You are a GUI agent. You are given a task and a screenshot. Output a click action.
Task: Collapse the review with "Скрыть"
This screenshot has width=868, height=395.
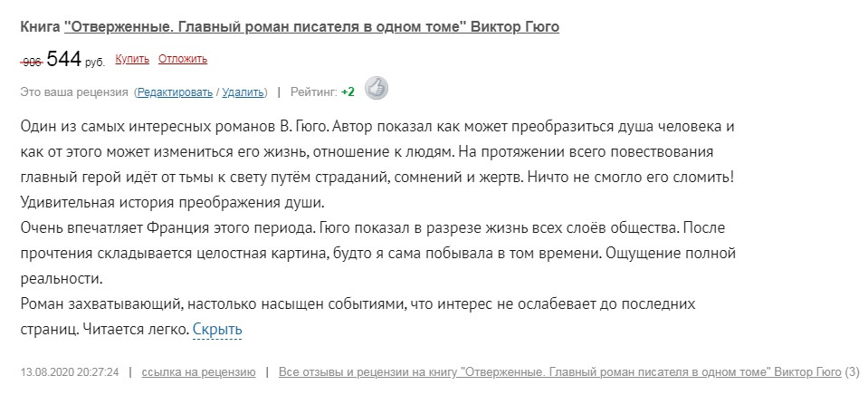pos(217,330)
